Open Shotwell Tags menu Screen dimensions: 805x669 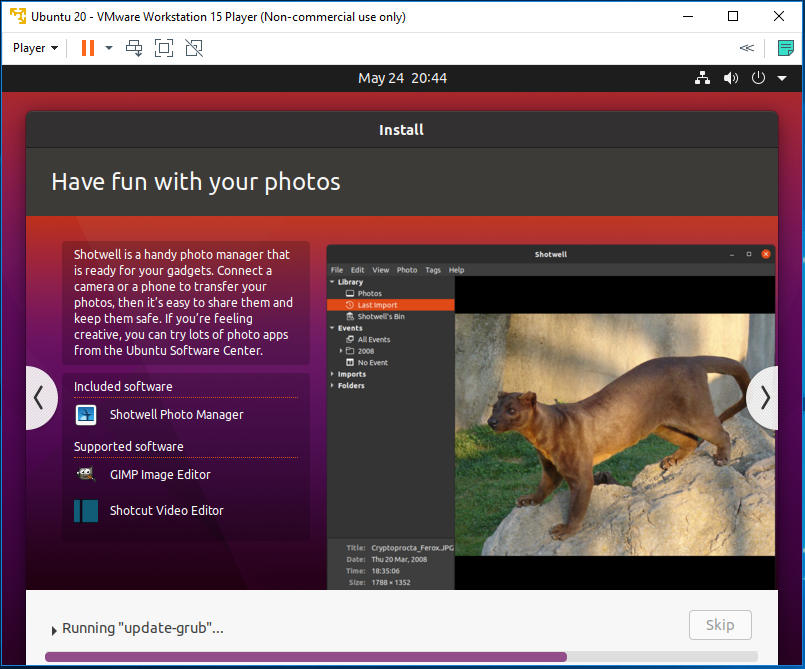click(x=433, y=270)
